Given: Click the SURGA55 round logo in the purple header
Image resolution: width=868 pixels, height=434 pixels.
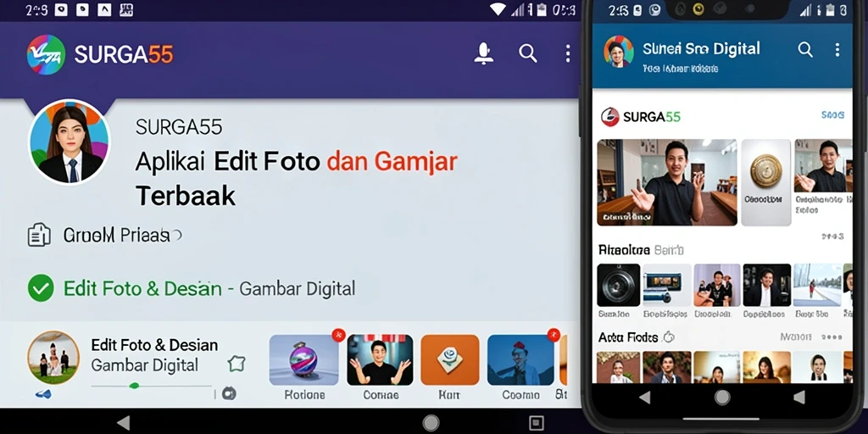Looking at the screenshot, I should pos(46,54).
